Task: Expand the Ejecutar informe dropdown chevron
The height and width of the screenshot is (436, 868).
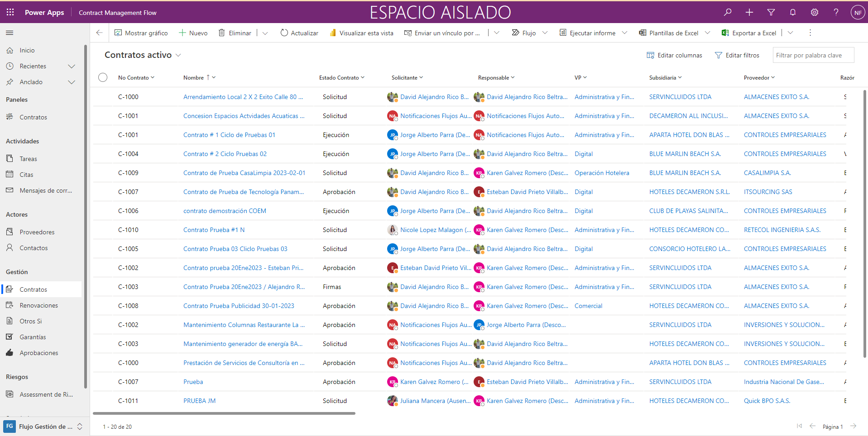Action: pos(625,33)
